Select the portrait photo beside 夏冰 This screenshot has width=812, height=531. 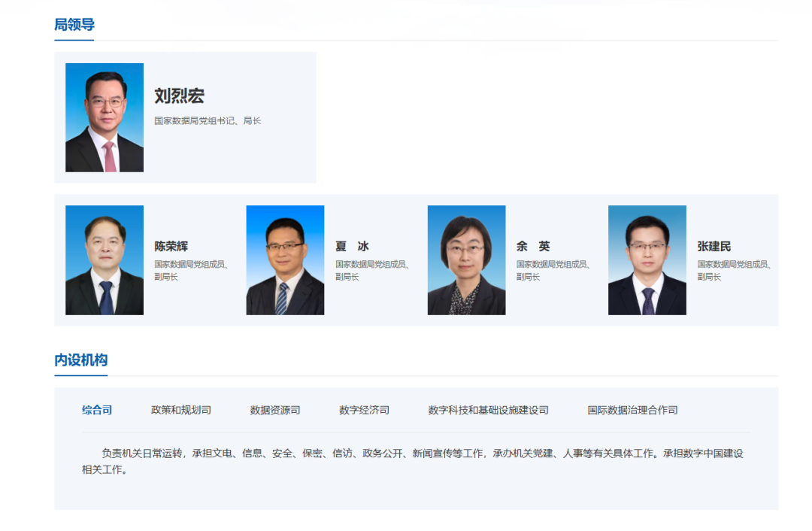286,260
